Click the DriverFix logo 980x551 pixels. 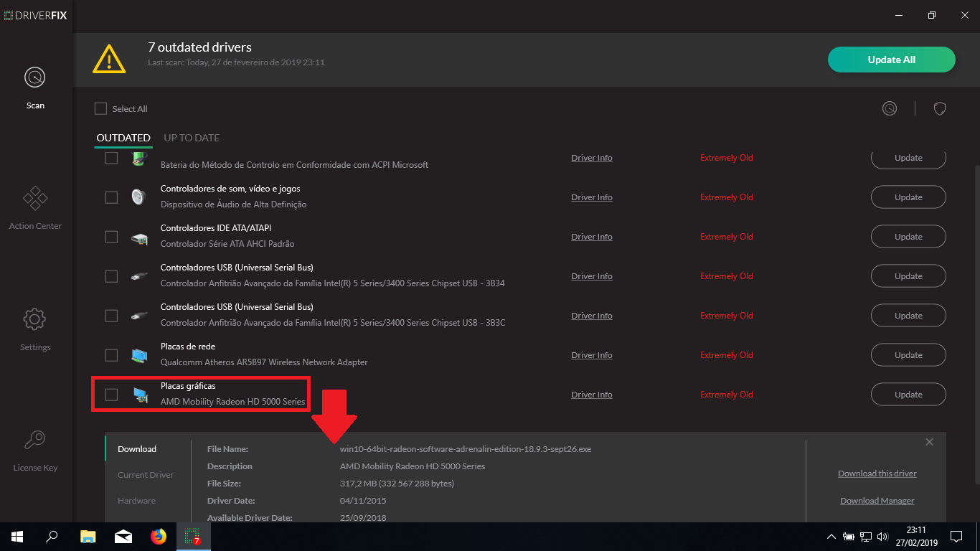[35, 15]
